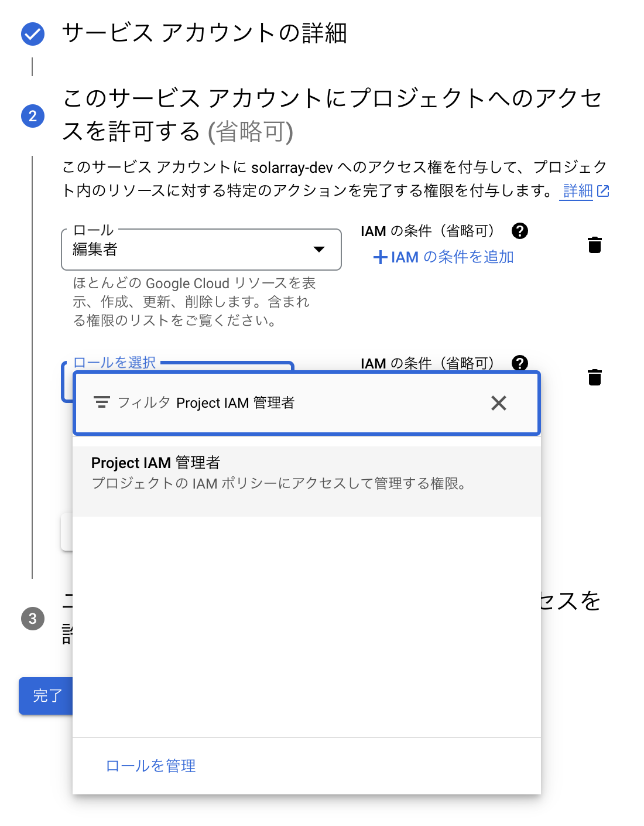Open the ロールを管理 link
Image resolution: width=644 pixels, height=826 pixels.
click(151, 766)
